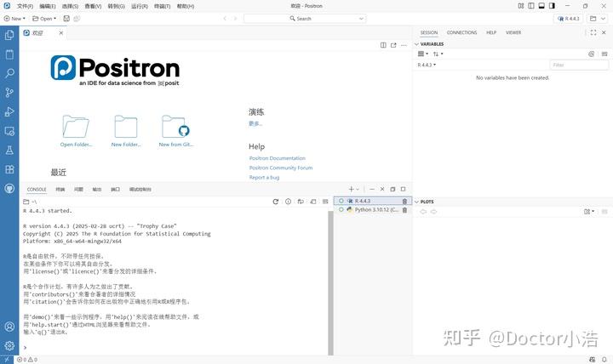Click the console info circle icon
Viewport: 613px width, 364px height.
288,202
